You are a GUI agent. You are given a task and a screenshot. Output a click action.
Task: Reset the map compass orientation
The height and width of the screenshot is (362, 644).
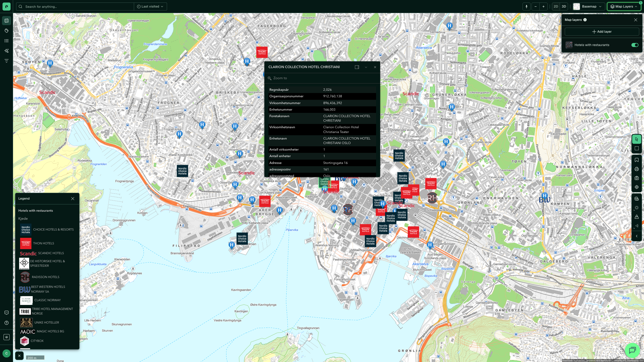click(x=527, y=7)
